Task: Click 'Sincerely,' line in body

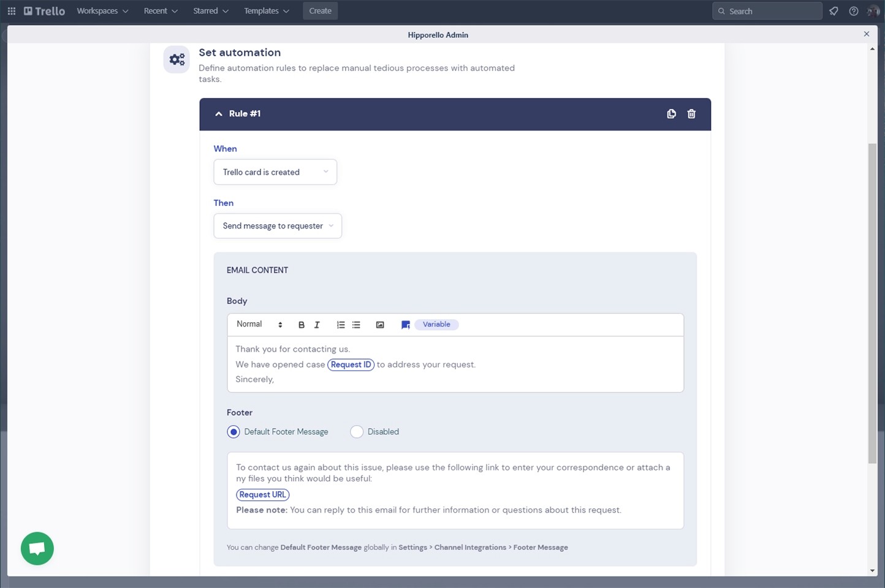Action: click(254, 380)
